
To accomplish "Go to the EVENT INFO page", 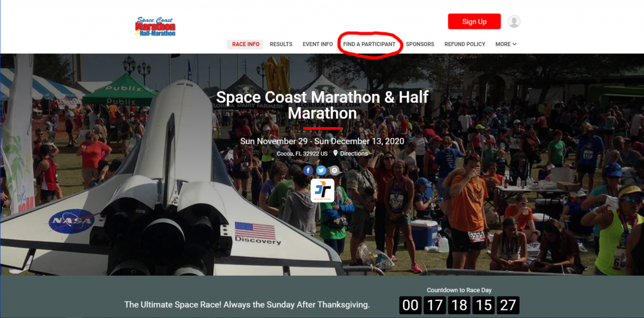I will click(318, 44).
